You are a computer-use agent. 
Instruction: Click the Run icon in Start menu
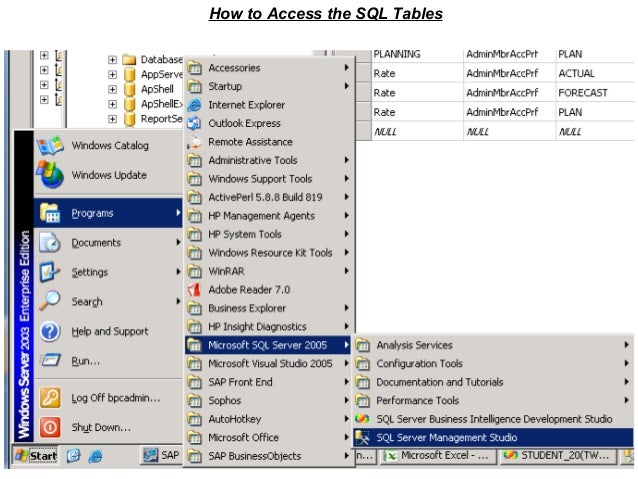point(50,360)
